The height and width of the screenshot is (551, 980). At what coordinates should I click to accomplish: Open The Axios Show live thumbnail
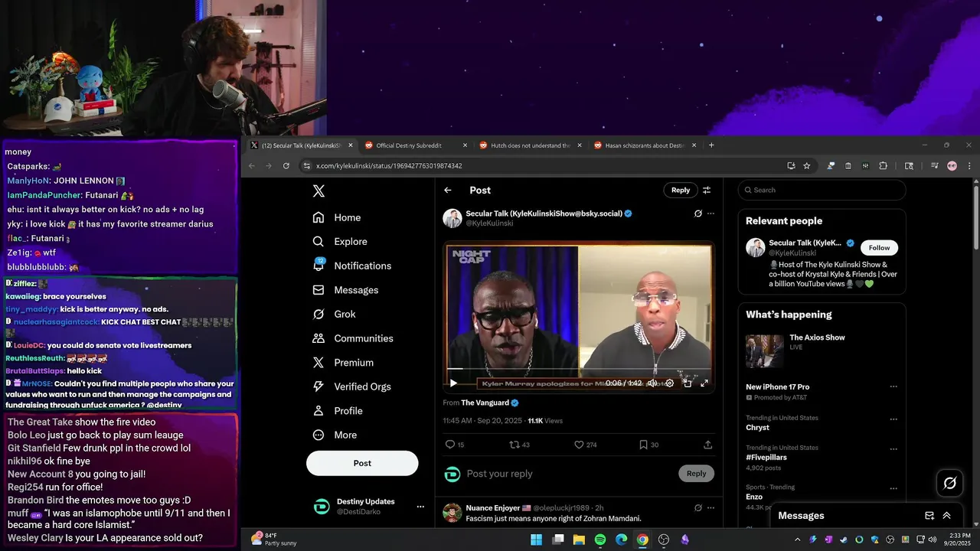click(x=765, y=351)
